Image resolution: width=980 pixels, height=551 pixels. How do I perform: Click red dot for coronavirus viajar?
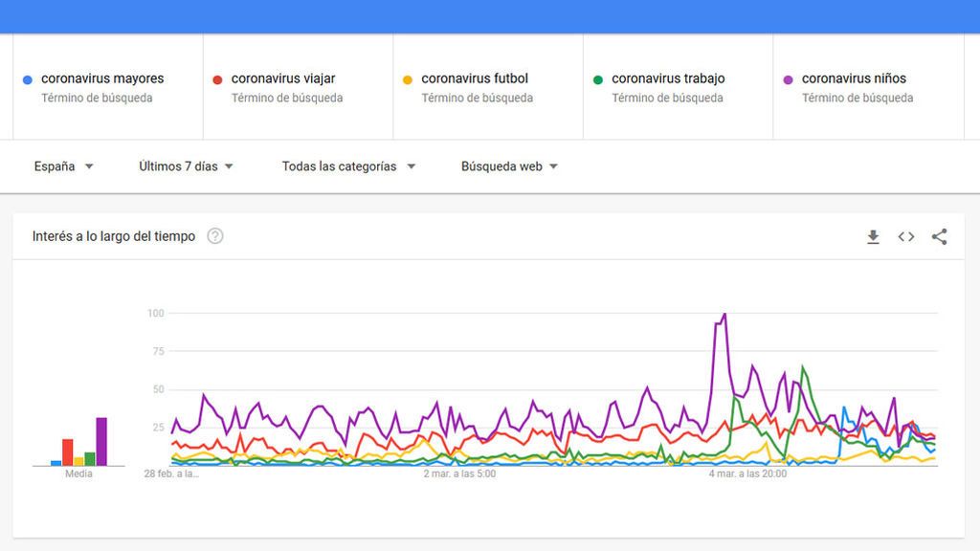click(x=217, y=80)
